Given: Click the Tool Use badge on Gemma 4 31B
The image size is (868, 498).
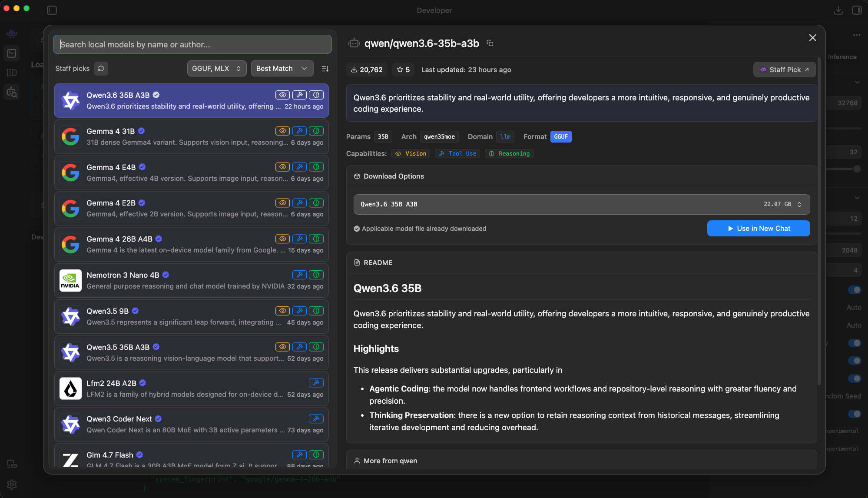Looking at the screenshot, I should (299, 131).
